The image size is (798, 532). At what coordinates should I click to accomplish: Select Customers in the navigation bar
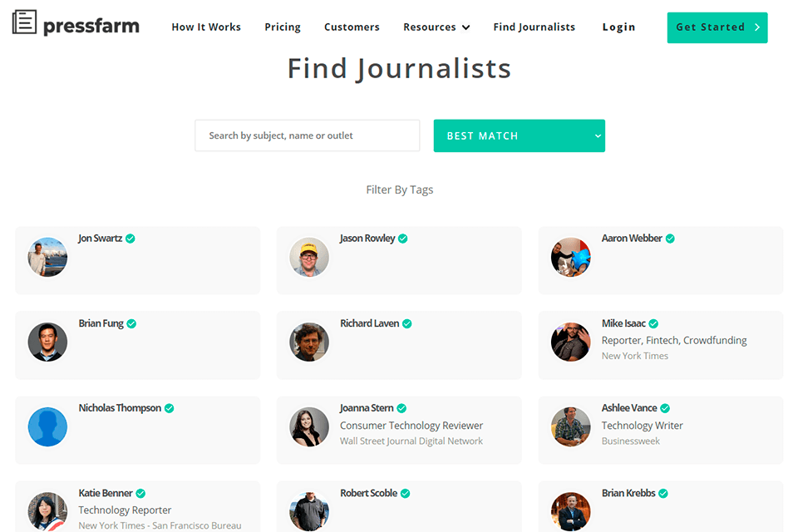pyautogui.click(x=352, y=27)
